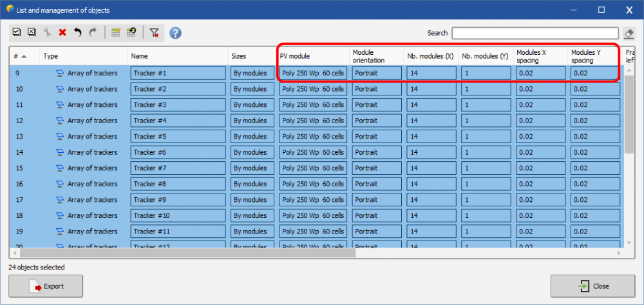Screen dimensions: 644x305
Task: Delete selected objects with red X
Action: [62, 32]
